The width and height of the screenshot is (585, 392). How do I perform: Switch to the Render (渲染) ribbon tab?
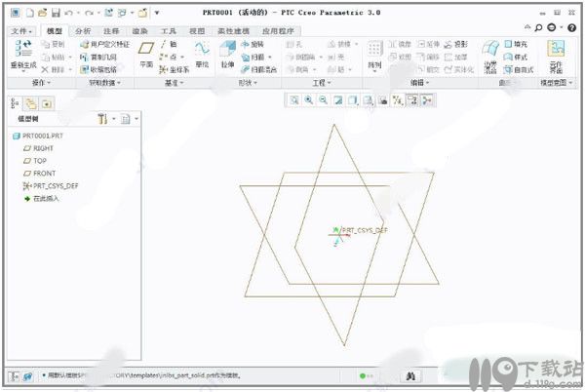pos(139,31)
